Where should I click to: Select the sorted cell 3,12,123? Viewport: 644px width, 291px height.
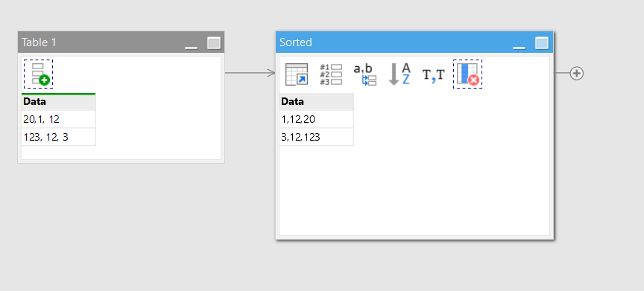tap(316, 137)
